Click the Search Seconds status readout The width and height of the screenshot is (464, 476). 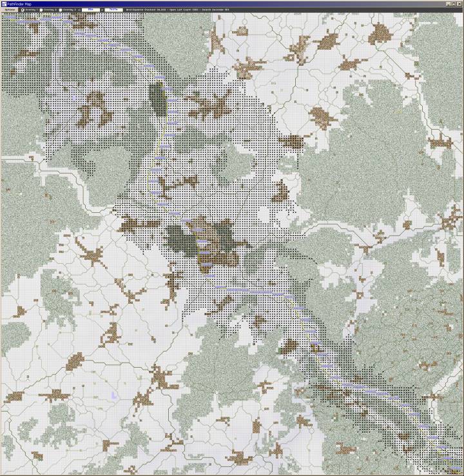pos(215,10)
